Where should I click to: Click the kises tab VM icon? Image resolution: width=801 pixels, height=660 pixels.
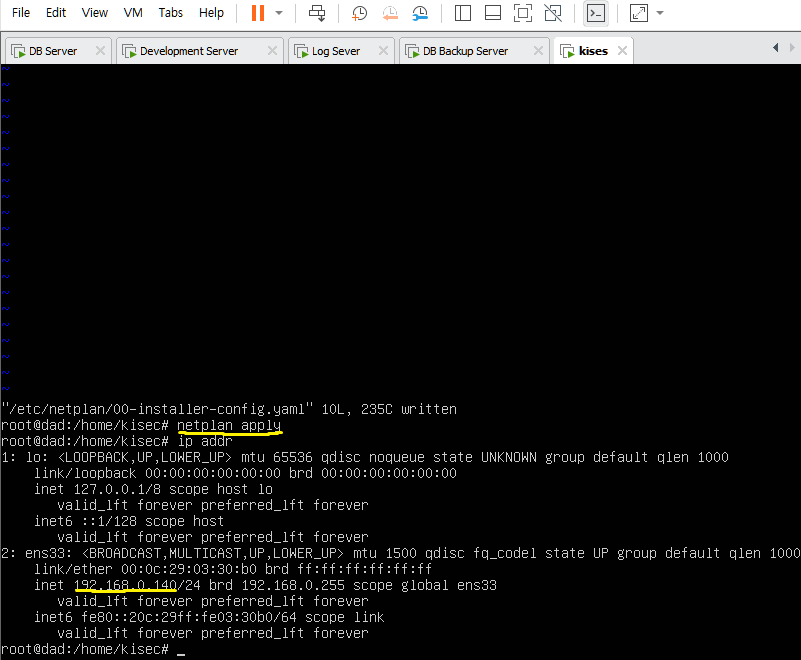[568, 51]
